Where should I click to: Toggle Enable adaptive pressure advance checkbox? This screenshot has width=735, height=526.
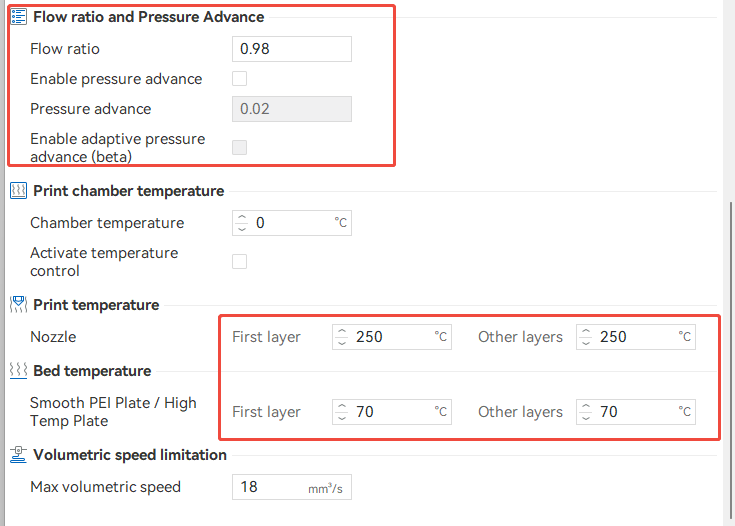240,148
